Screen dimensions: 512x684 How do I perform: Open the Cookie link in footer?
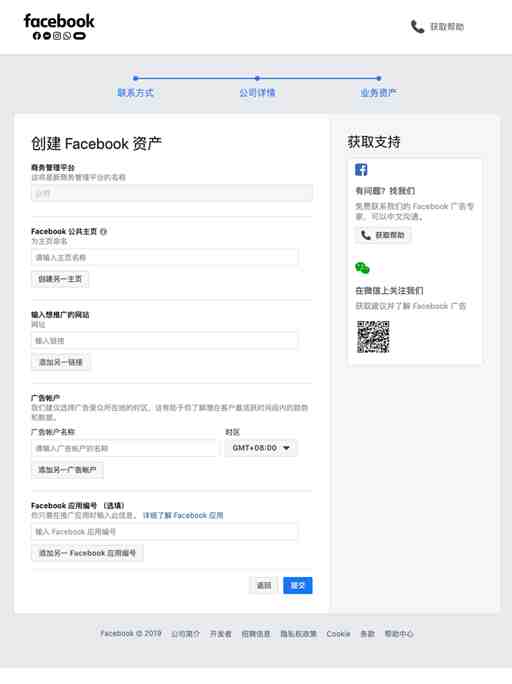pyautogui.click(x=338, y=634)
